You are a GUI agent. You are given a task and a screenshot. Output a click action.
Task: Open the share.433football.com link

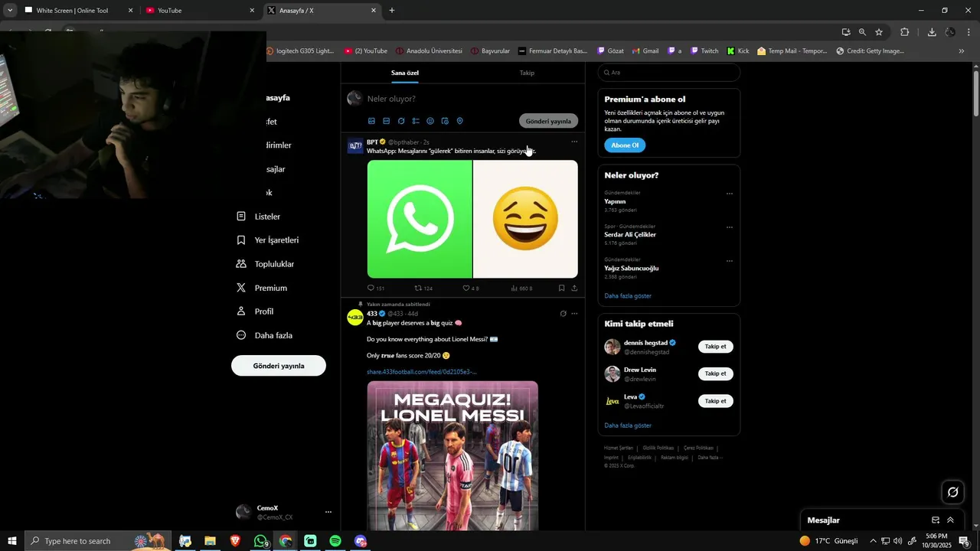(x=422, y=372)
